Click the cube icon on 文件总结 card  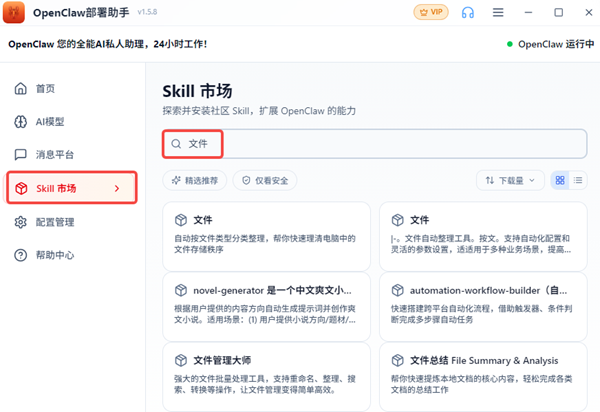click(x=398, y=360)
